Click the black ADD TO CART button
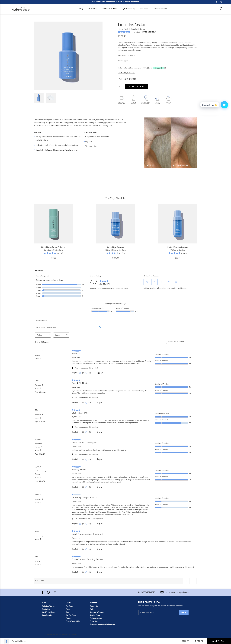The height and width of the screenshot is (644, 231). [137, 87]
